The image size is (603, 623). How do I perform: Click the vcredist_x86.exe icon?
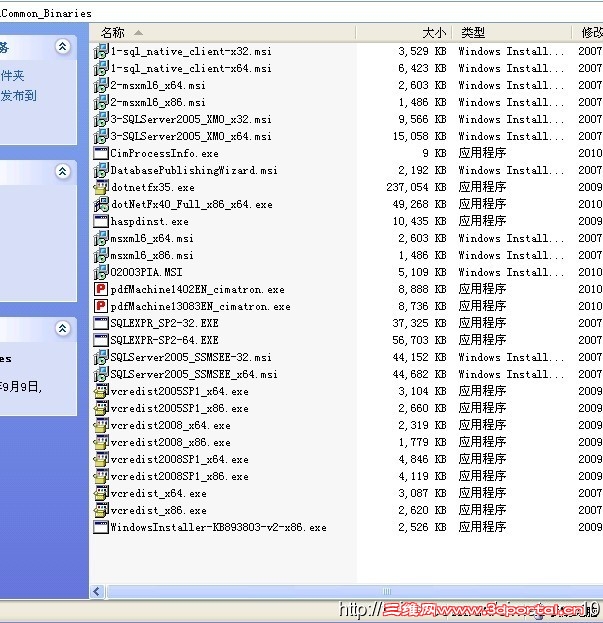pyautogui.click(x=101, y=510)
